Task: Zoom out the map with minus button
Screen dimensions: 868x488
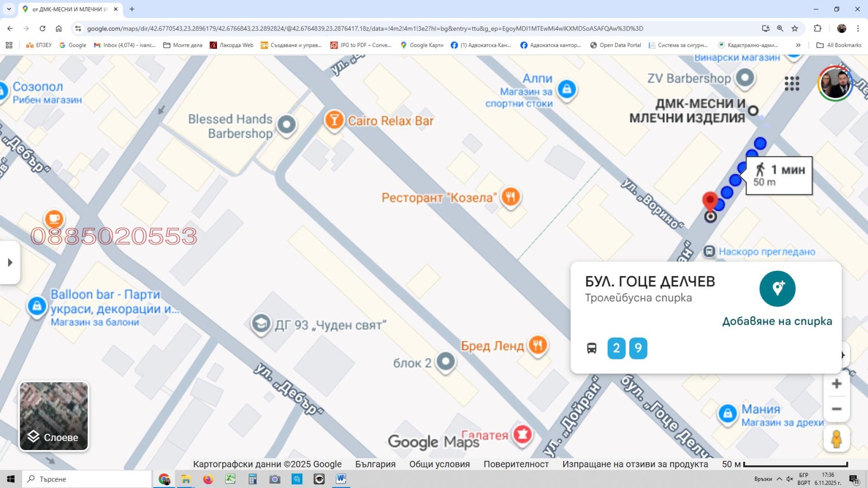Action: (x=836, y=409)
